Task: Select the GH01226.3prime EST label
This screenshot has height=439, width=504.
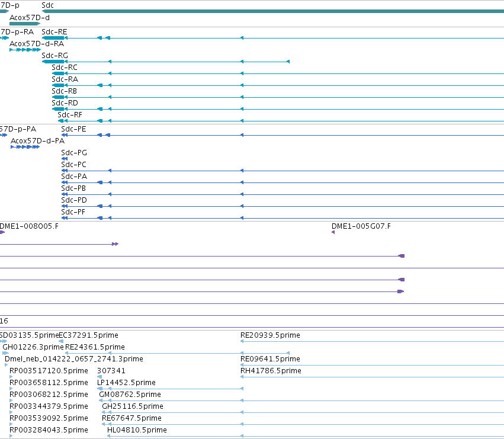Action: tap(33, 347)
